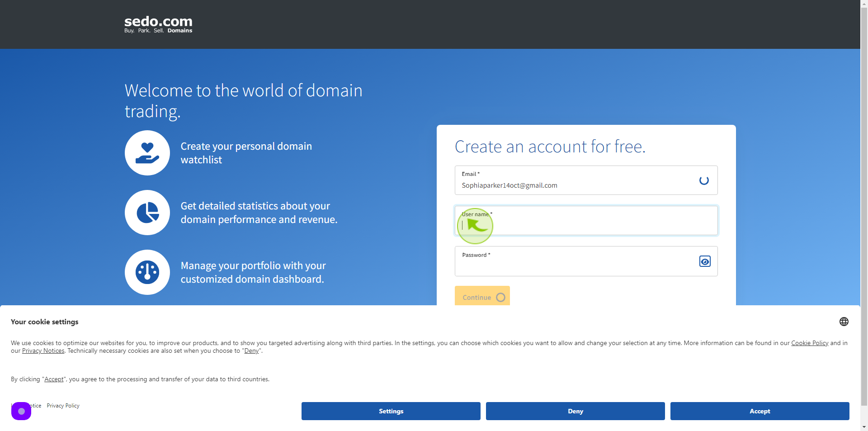Click the pie chart statistics icon
The height and width of the screenshot is (431, 868).
(147, 213)
